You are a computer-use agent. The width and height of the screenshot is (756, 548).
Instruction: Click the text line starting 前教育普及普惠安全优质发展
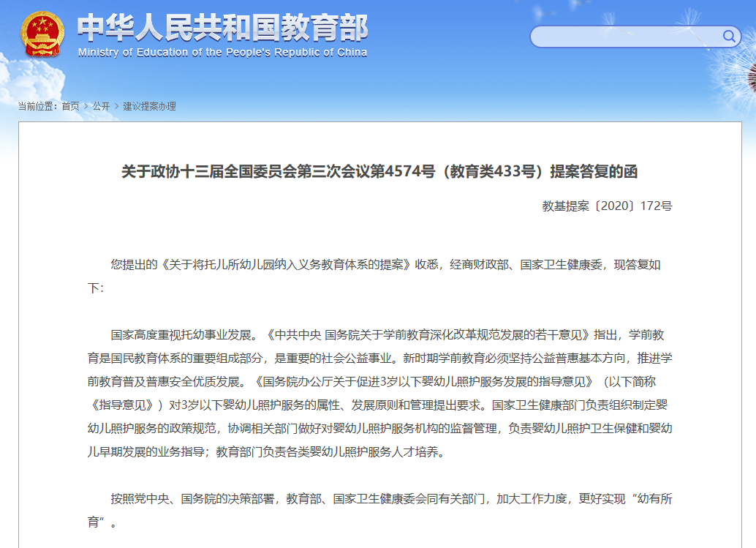[x=371, y=382]
